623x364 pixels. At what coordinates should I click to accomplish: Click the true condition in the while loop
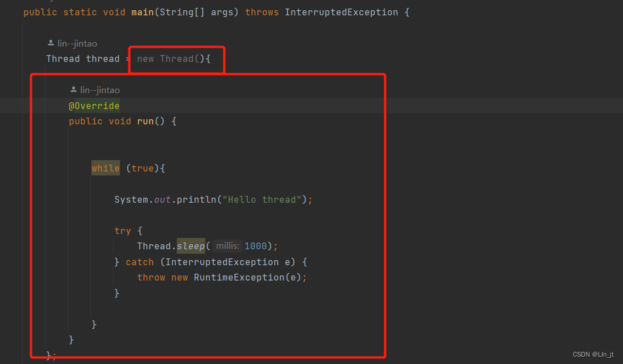click(x=143, y=168)
